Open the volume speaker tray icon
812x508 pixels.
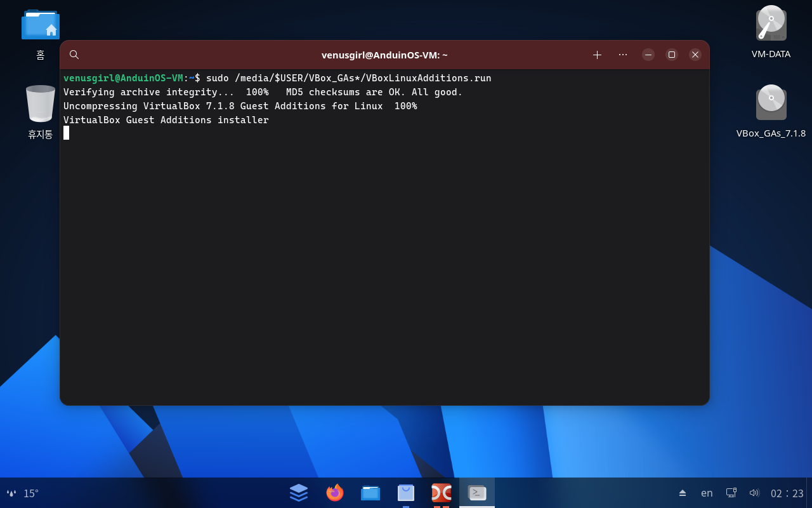tap(754, 493)
